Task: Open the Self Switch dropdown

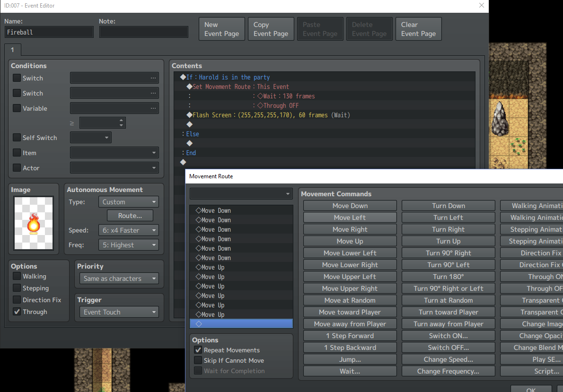Action: pyautogui.click(x=91, y=138)
